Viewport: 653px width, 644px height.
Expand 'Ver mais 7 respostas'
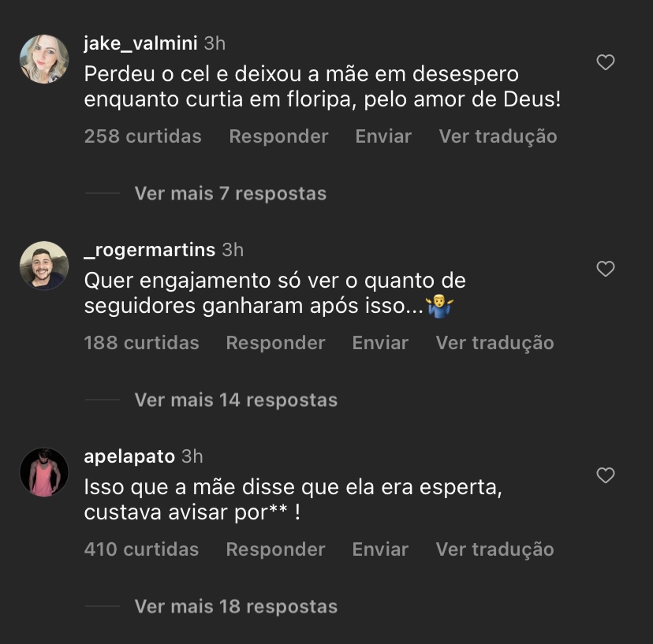click(x=230, y=194)
